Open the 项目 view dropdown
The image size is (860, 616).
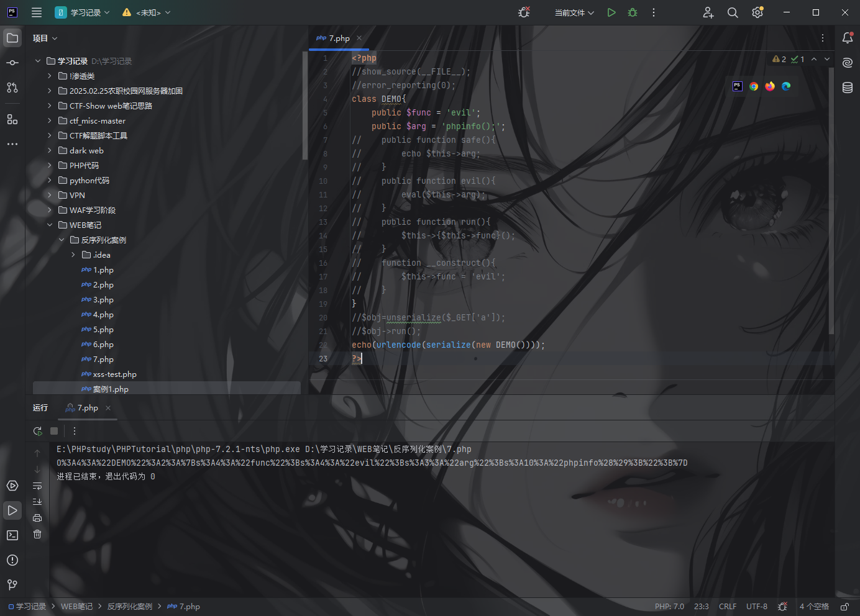coord(45,38)
